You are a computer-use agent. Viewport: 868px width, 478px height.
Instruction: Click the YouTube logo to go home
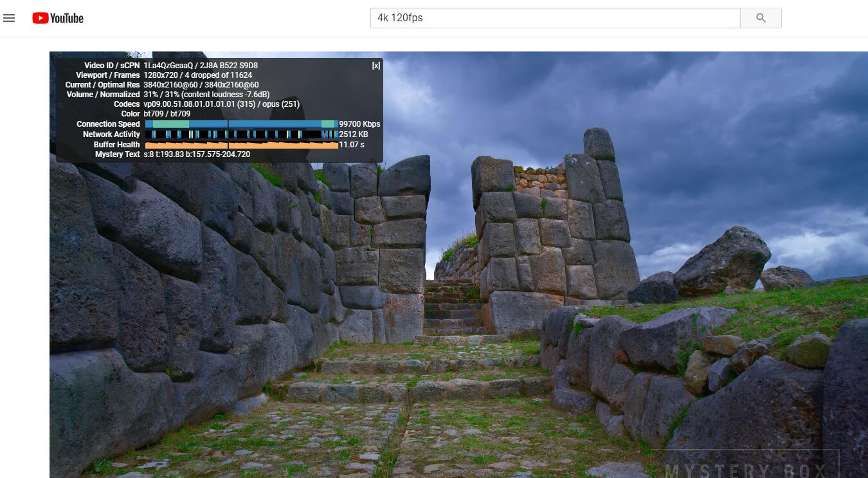coord(58,18)
